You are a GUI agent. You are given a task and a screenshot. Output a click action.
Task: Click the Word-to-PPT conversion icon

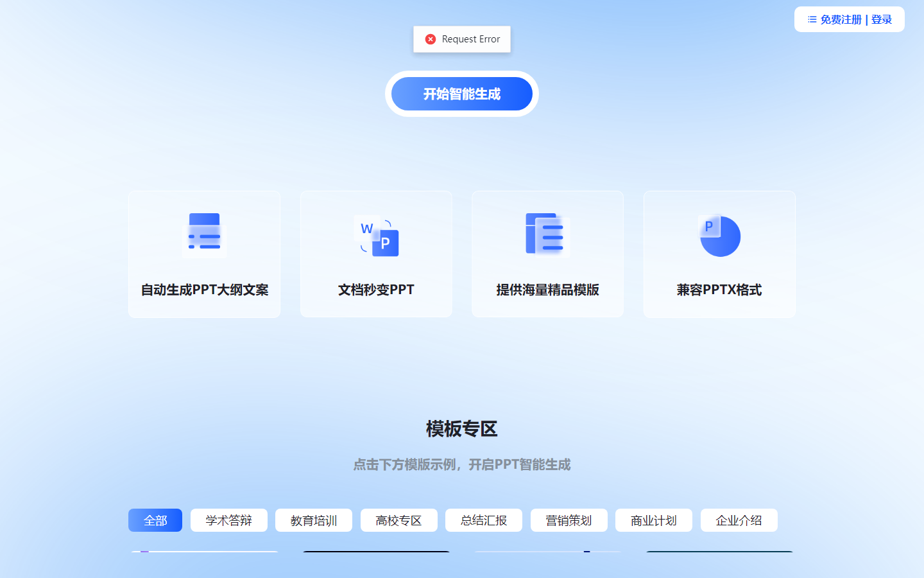[377, 236]
